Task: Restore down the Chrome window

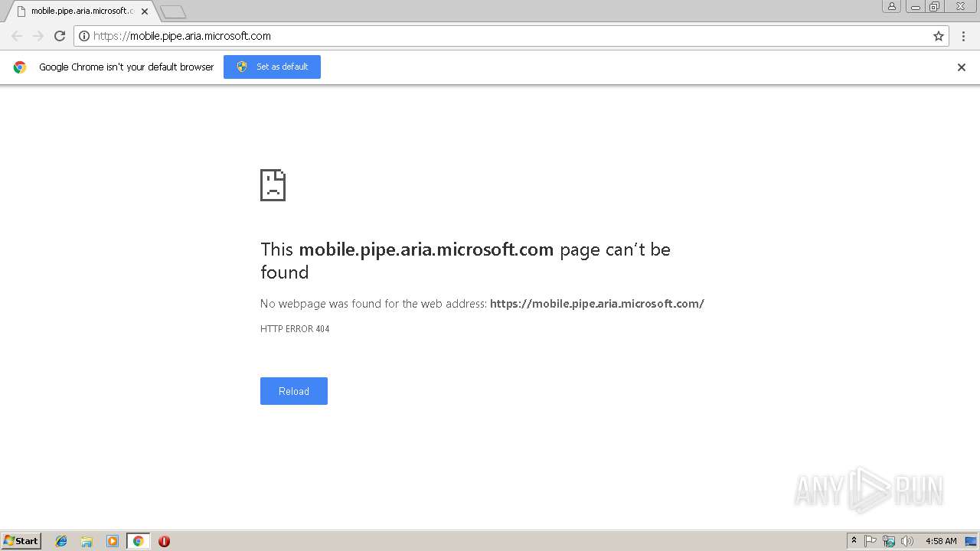Action: coord(935,6)
